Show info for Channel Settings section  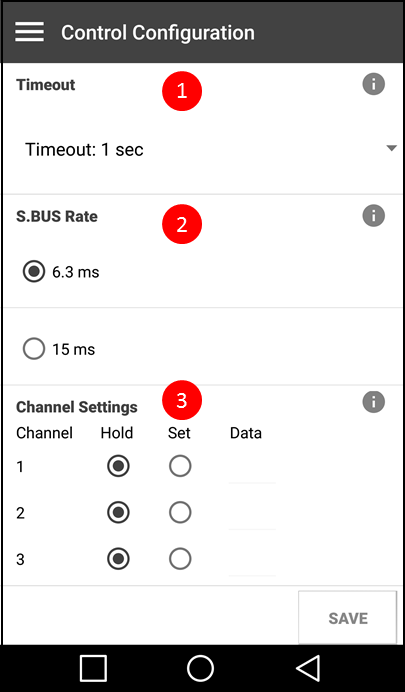pos(373,402)
